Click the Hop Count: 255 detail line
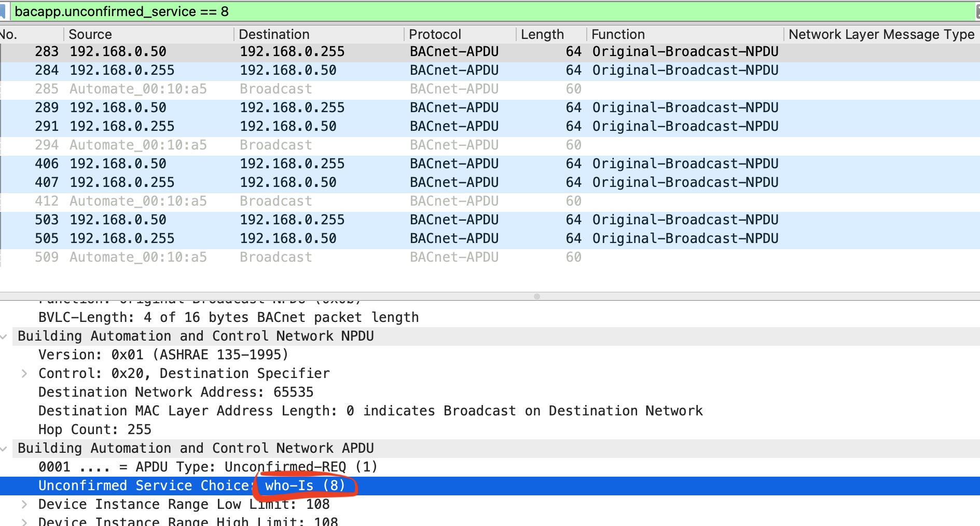The image size is (980, 526). [x=94, y=429]
